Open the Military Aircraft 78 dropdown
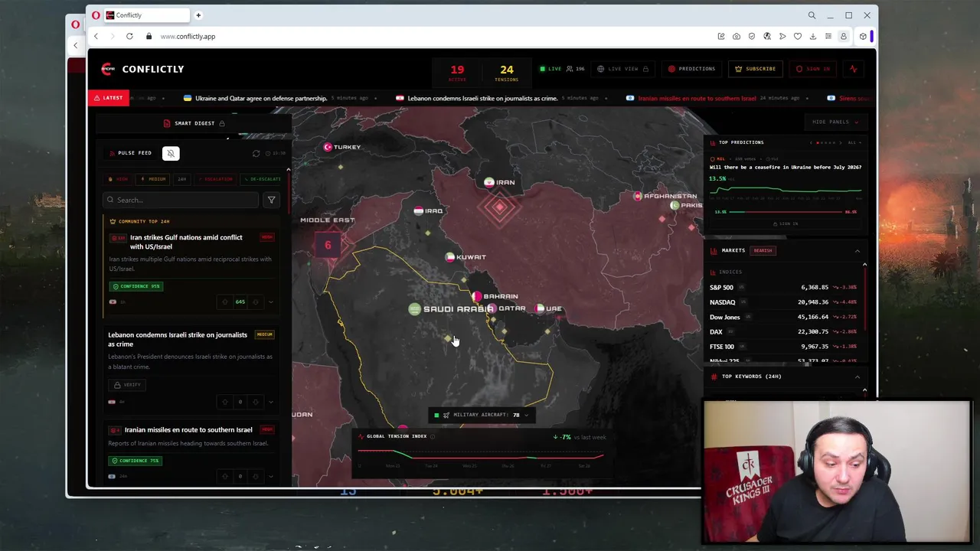Screen dimensions: 980x551 [x=481, y=415]
